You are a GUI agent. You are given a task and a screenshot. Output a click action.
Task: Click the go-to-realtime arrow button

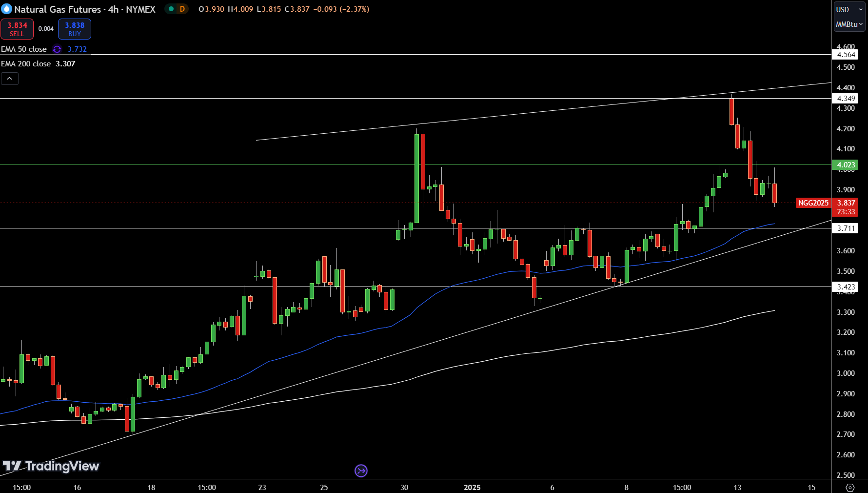(361, 471)
